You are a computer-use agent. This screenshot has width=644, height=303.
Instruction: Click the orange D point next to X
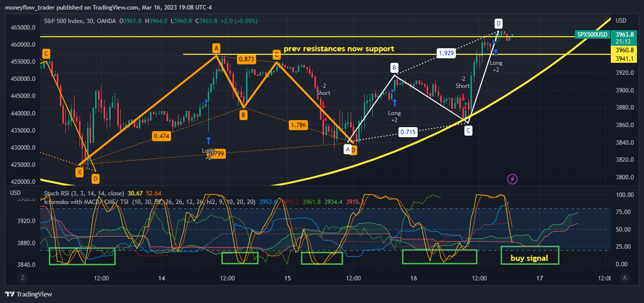95,178
